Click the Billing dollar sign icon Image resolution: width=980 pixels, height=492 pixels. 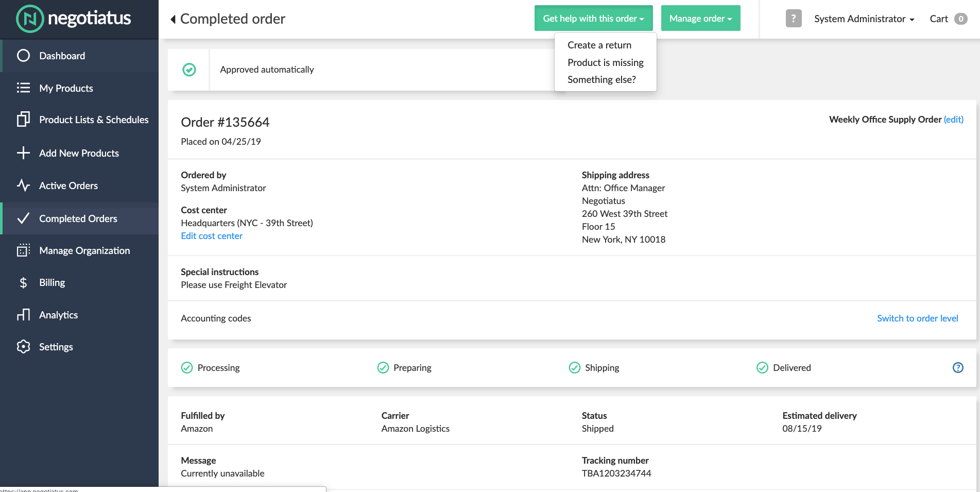(x=23, y=283)
